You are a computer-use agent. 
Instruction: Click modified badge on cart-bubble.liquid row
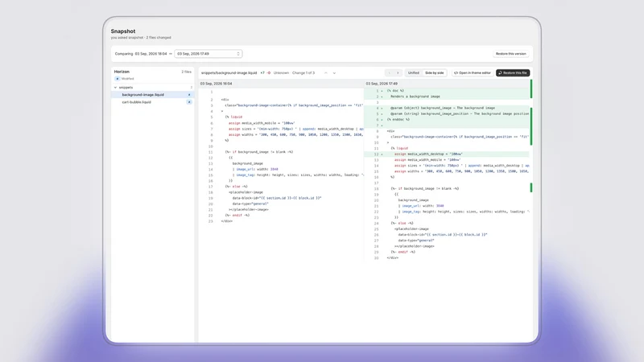(x=189, y=102)
